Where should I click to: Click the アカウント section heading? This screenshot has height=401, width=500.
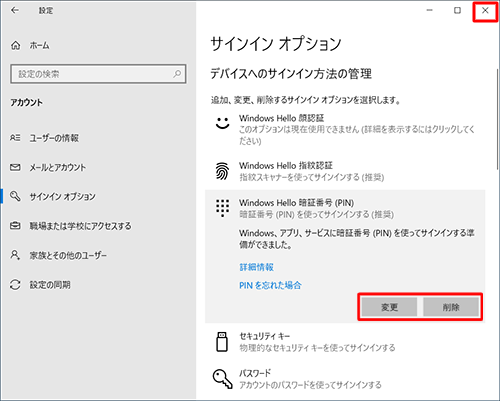click(x=26, y=102)
